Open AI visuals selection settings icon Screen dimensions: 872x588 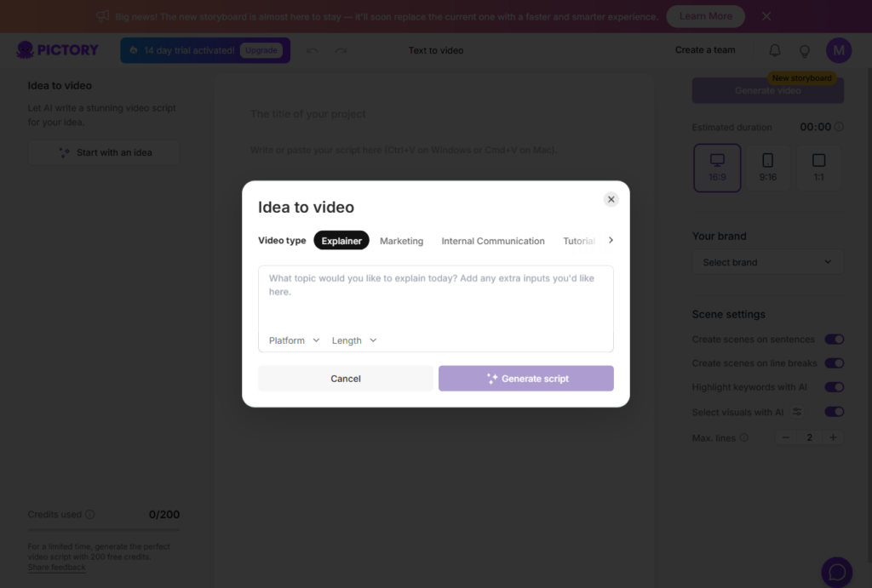(x=797, y=412)
